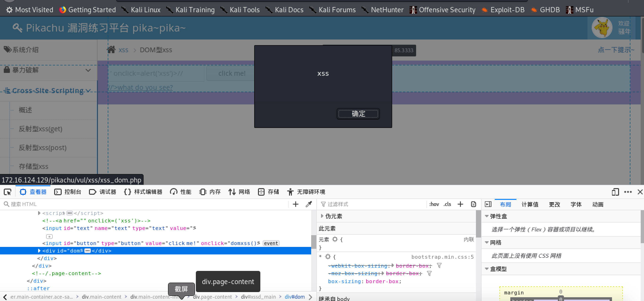This screenshot has height=301, width=644.
Task: Click the event badge on button input
Action: click(271, 243)
